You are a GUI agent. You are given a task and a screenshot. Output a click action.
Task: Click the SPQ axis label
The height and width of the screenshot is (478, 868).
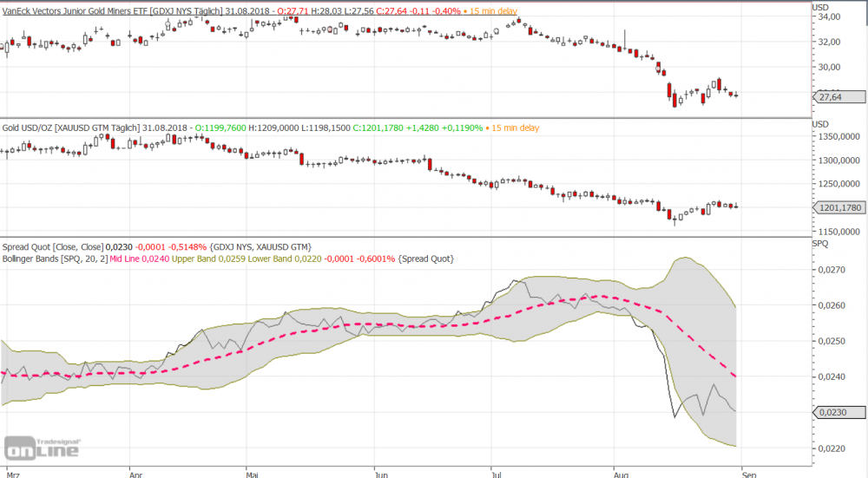coord(820,244)
